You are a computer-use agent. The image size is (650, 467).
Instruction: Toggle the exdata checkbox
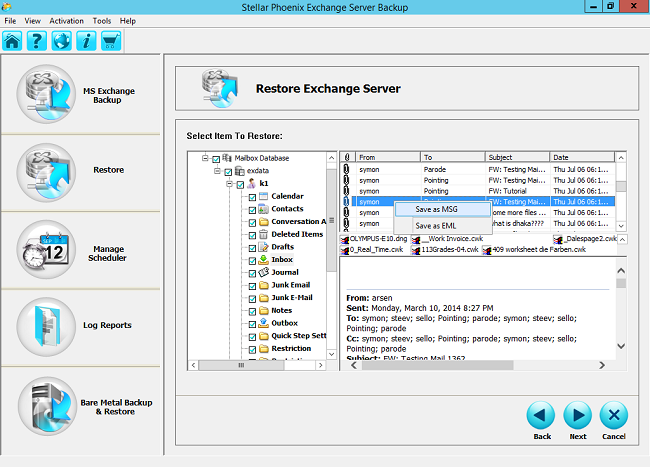pos(228,172)
